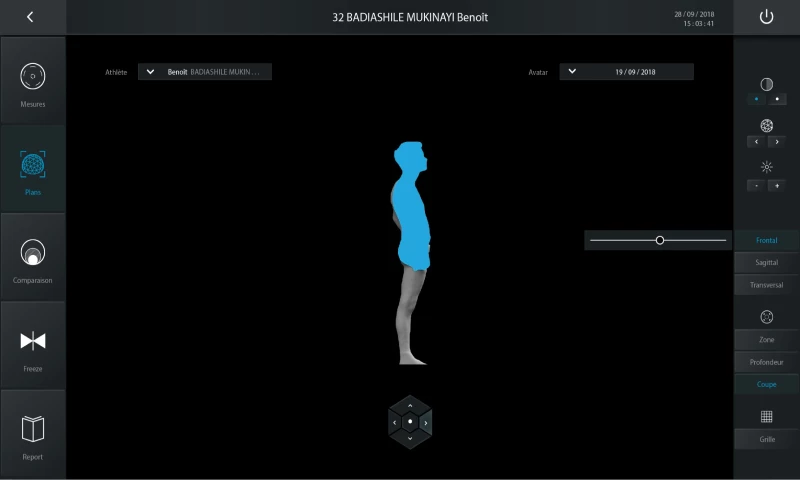Choose the Coupe mode button

[x=766, y=384]
